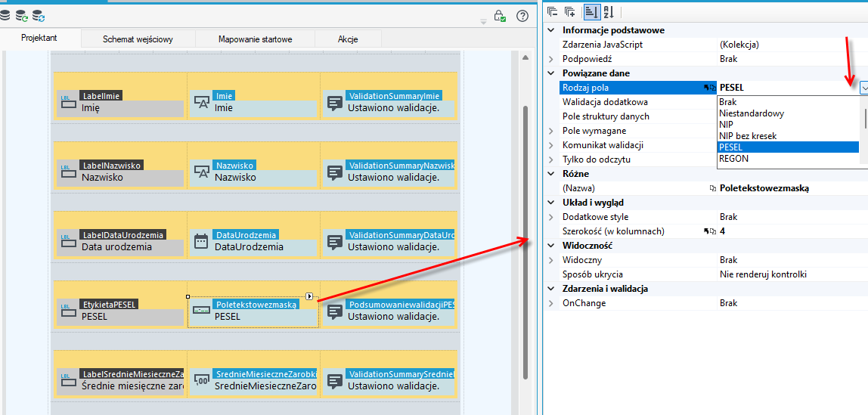Screen dimensions: 868x415
Task: Click the small icon beside (Nazwa) value
Action: pos(712,188)
